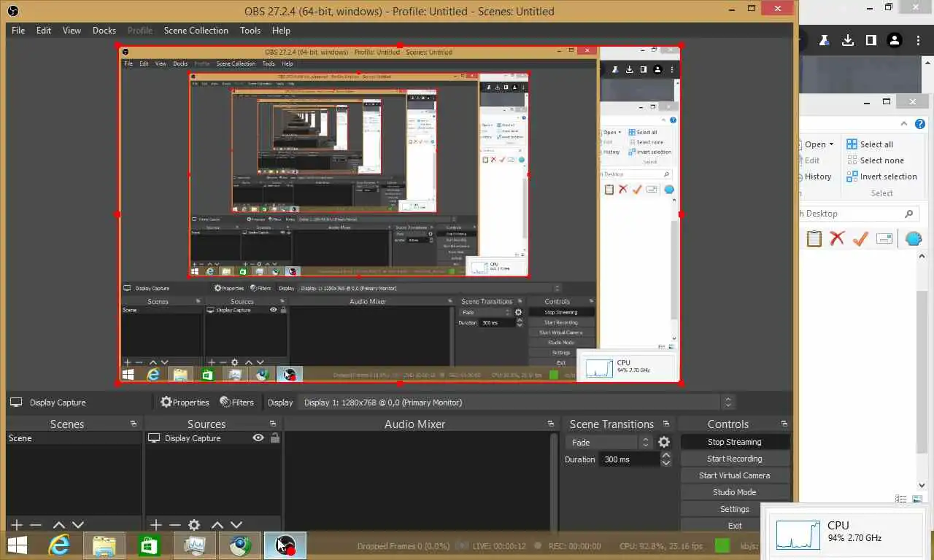
Task: Pop out the Scene Transitions dock
Action: coord(665,424)
